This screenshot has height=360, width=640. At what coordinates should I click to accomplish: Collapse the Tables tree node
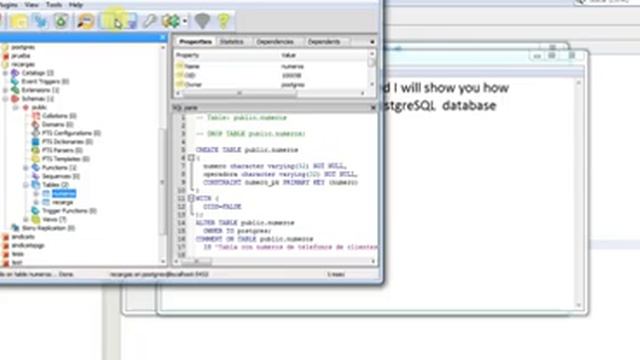pyautogui.click(x=26, y=185)
